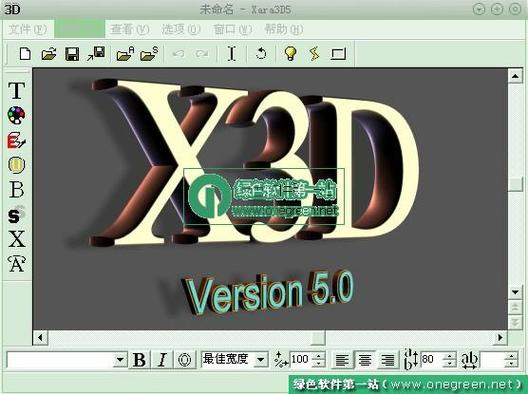Increase the character spacing stepper
528x394 pixels.
click(511, 356)
